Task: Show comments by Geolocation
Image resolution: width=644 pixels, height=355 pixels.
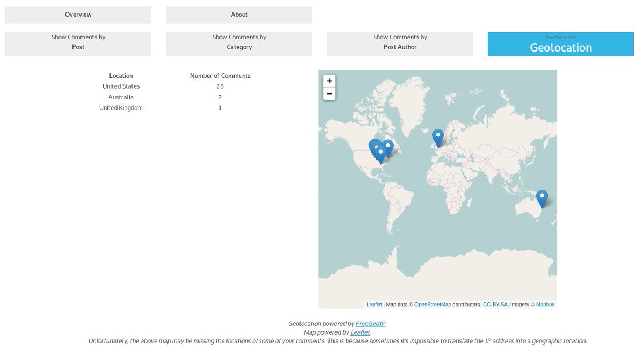Action: (561, 44)
